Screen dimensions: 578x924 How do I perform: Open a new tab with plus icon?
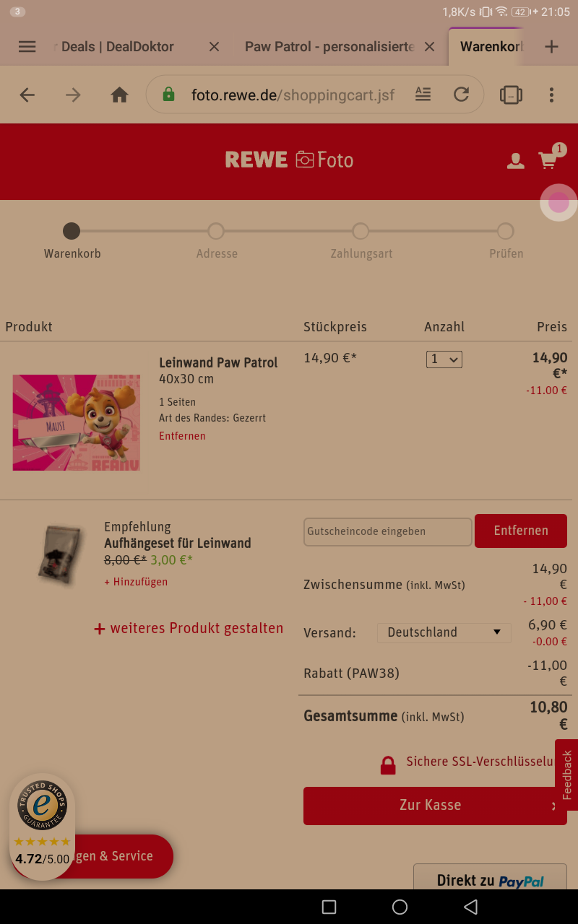coord(551,46)
